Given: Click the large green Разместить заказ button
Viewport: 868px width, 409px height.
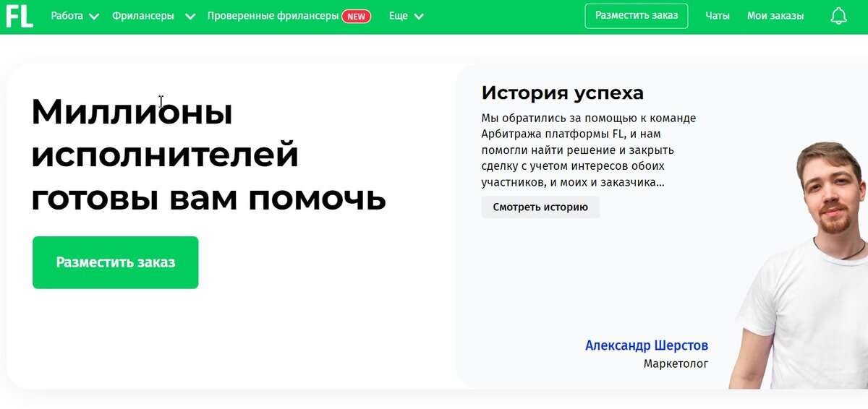Looking at the screenshot, I should (x=116, y=262).
